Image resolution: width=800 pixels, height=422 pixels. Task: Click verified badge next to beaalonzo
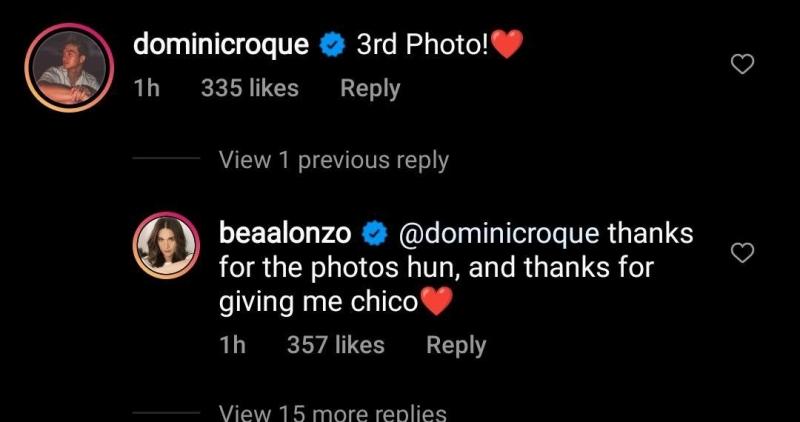[x=374, y=235]
